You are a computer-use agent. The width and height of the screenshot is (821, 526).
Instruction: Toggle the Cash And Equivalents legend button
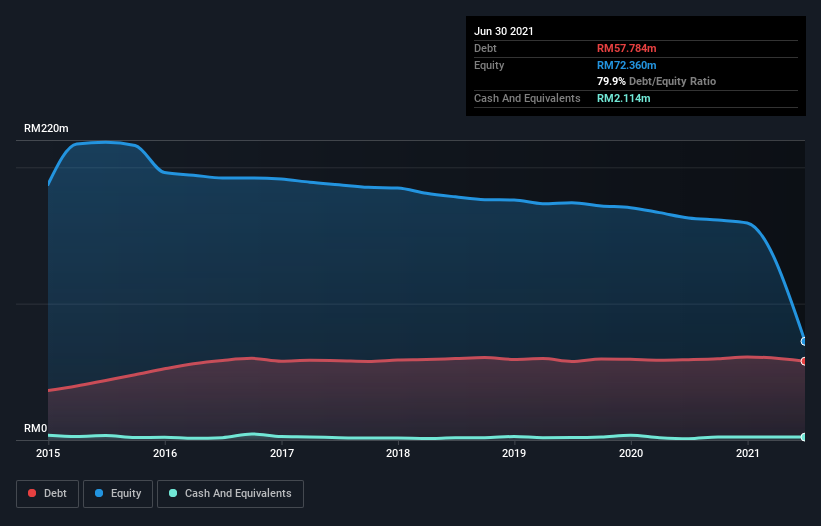click(230, 494)
